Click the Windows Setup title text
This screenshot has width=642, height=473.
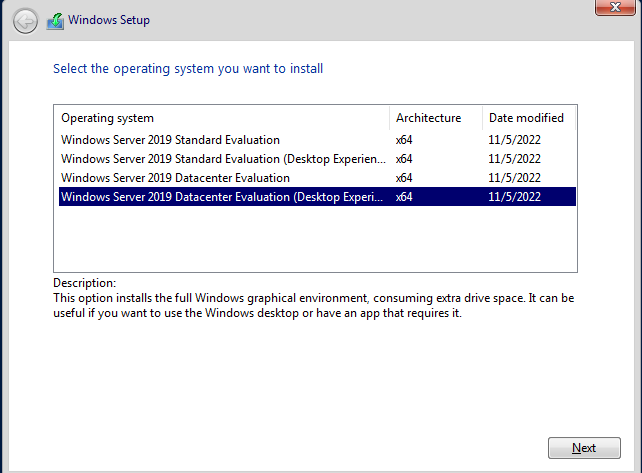click(109, 20)
